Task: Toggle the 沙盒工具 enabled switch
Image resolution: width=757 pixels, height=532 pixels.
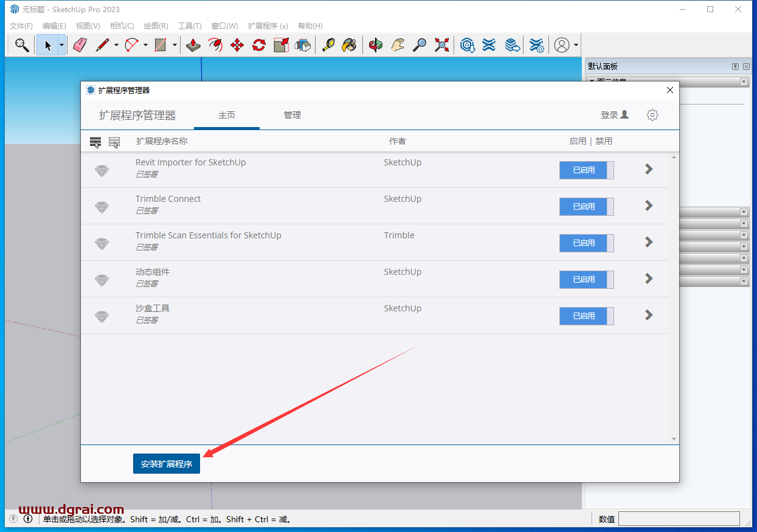Action: 587,316
